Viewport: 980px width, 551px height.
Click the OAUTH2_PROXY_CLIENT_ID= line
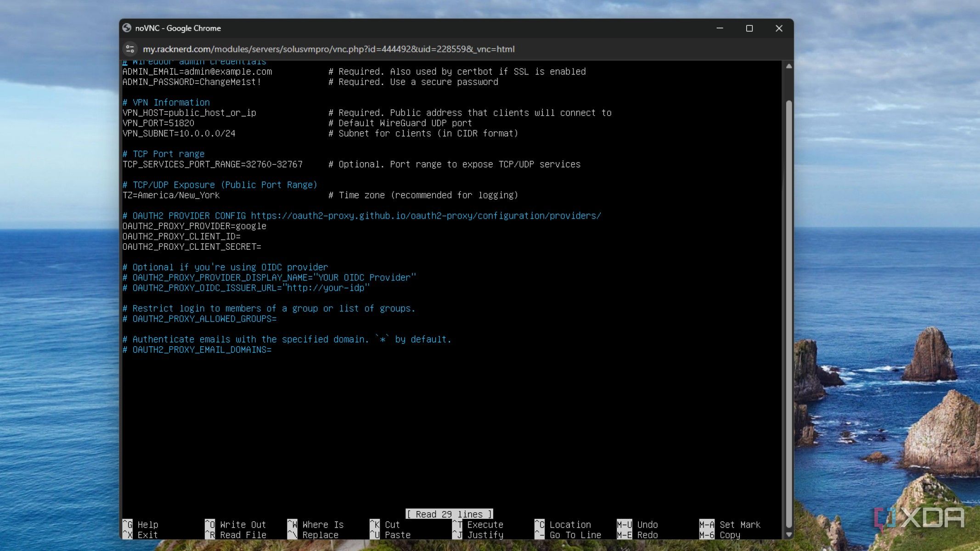point(181,236)
